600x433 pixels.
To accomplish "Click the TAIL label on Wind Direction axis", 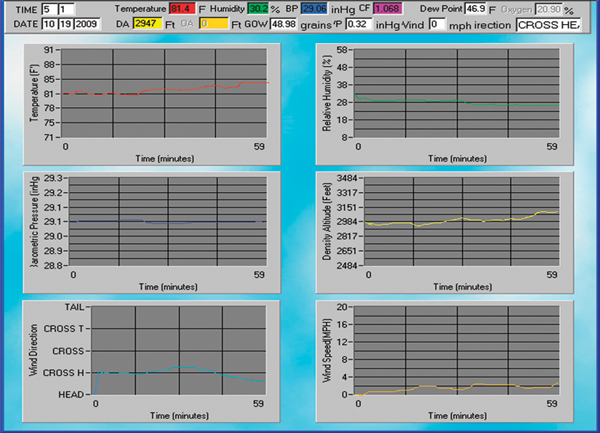I will point(74,307).
